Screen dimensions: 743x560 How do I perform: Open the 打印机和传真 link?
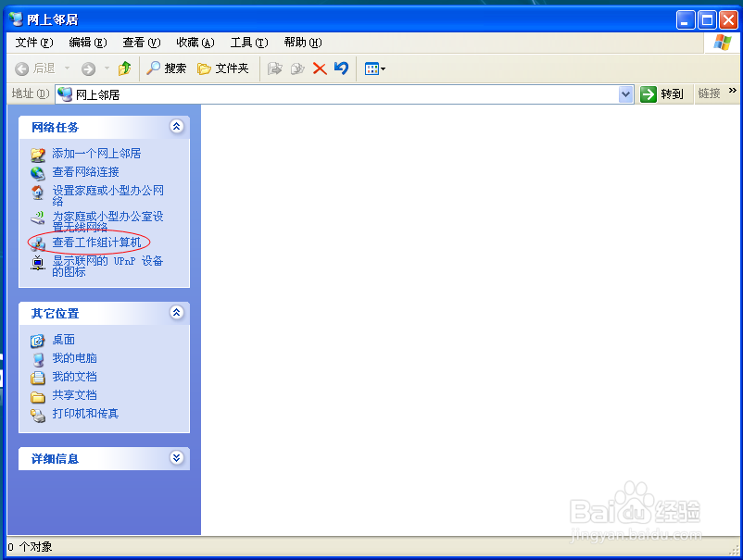pos(85,413)
